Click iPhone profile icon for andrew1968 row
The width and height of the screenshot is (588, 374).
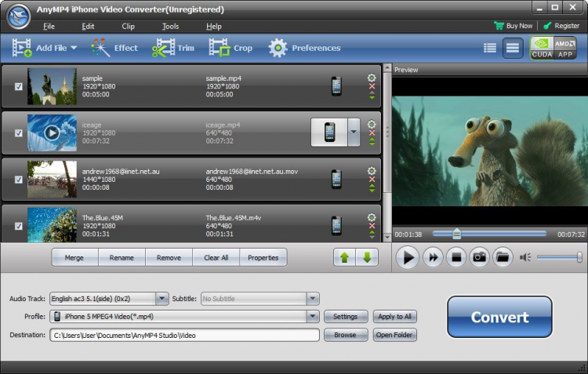click(x=336, y=180)
